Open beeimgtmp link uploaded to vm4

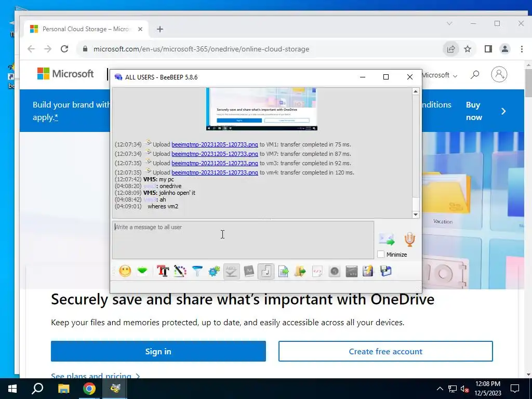(215, 172)
